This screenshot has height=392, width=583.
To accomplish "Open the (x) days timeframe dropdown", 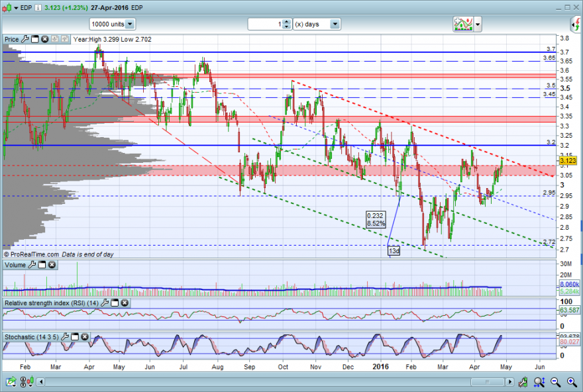I will point(335,24).
